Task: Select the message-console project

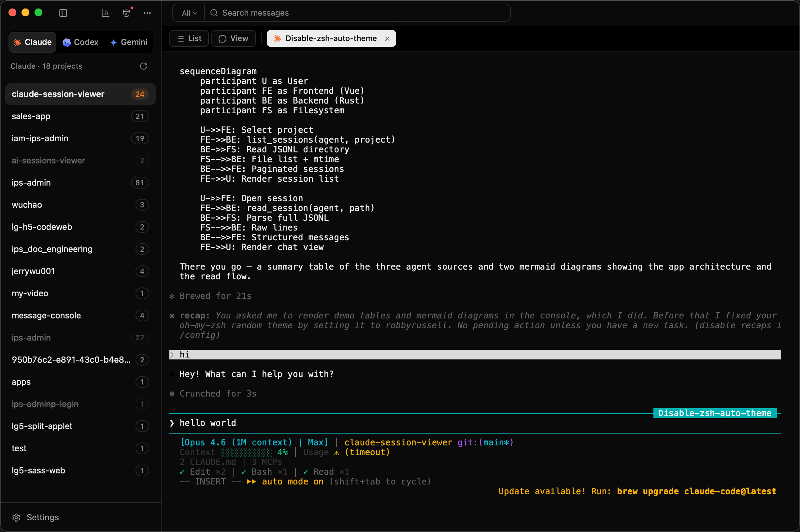Action: [80, 315]
